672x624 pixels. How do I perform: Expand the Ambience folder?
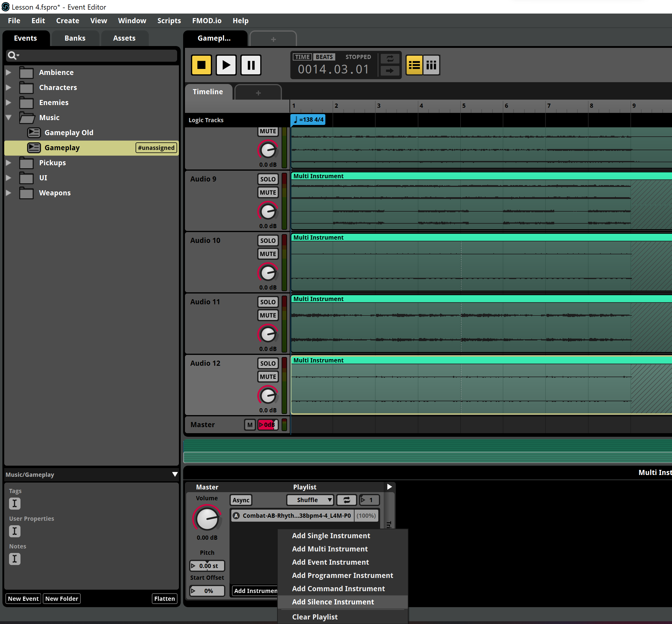8,73
